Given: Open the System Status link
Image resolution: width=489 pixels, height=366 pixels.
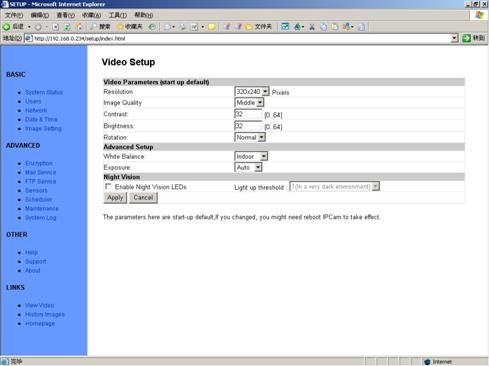Looking at the screenshot, I should (44, 92).
